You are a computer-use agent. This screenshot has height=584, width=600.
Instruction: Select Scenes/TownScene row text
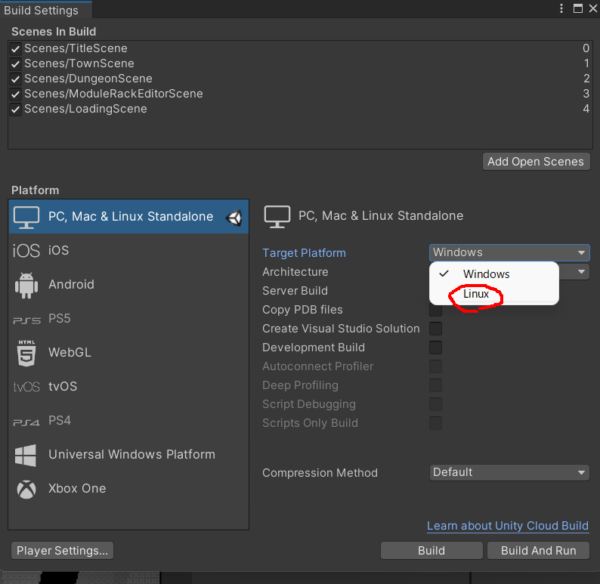coord(79,64)
